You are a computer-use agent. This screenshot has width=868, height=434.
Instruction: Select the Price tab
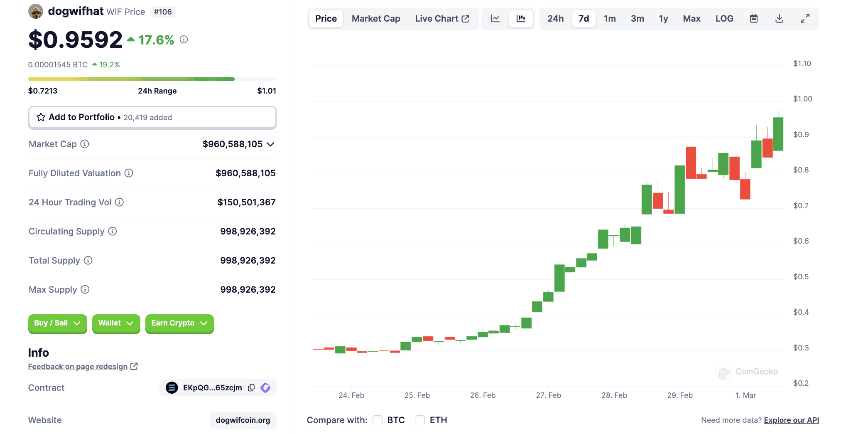click(x=326, y=19)
